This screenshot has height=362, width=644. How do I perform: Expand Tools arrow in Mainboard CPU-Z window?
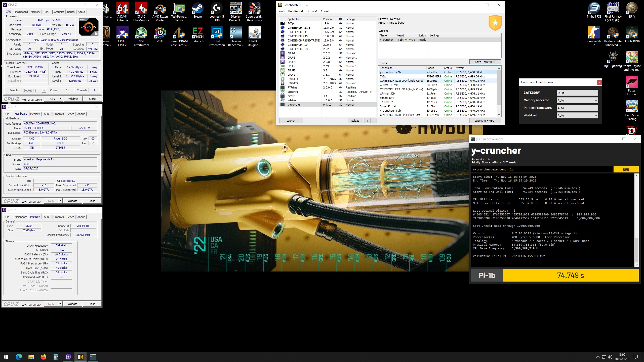(60, 201)
